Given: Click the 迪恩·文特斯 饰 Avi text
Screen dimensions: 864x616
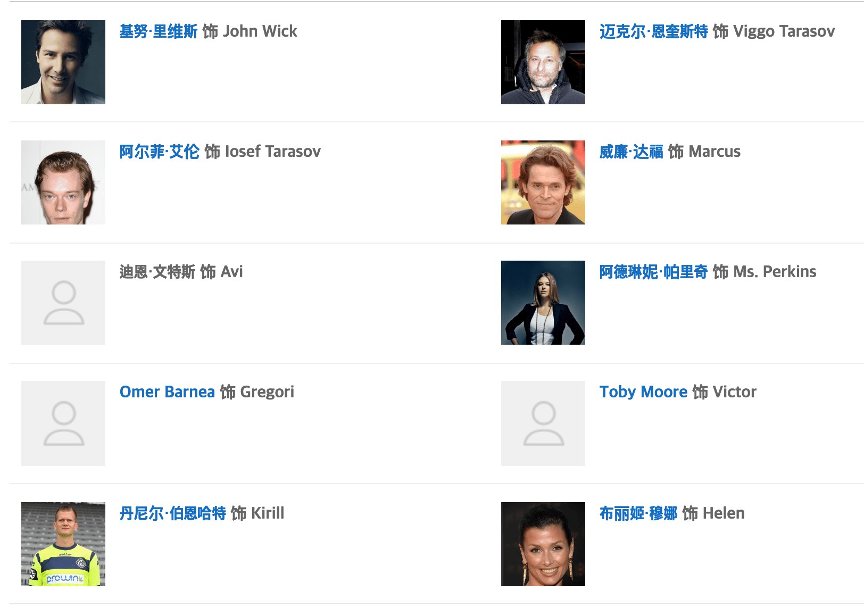Looking at the screenshot, I should coord(181,272).
